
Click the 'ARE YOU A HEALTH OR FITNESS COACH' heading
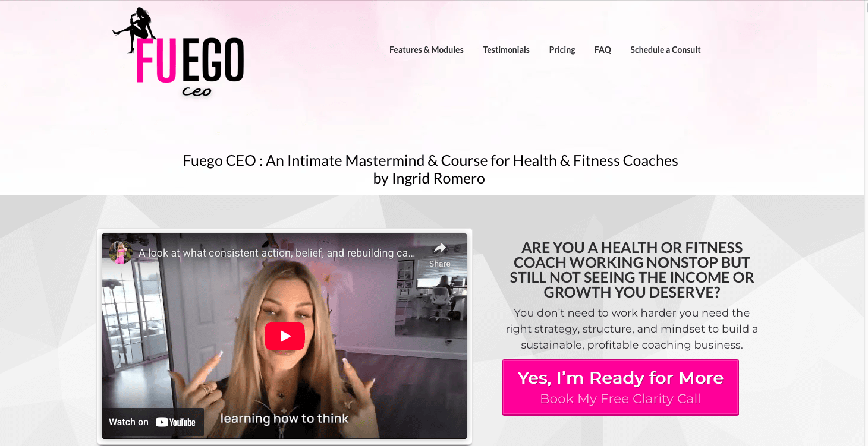pos(631,270)
